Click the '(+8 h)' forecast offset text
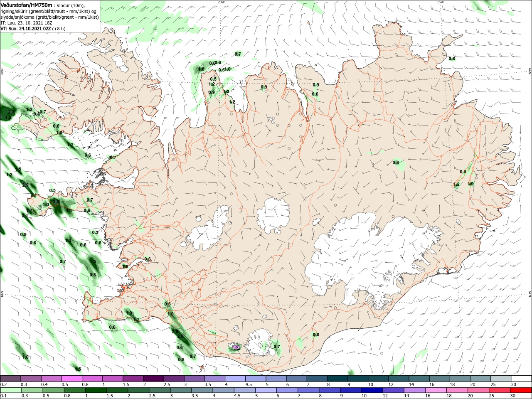 click(59, 29)
